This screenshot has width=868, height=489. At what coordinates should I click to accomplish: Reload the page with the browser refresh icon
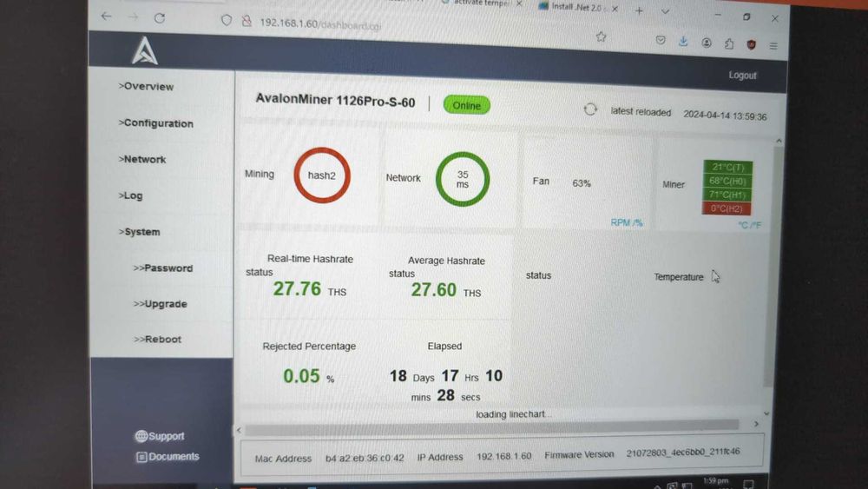[x=160, y=18]
